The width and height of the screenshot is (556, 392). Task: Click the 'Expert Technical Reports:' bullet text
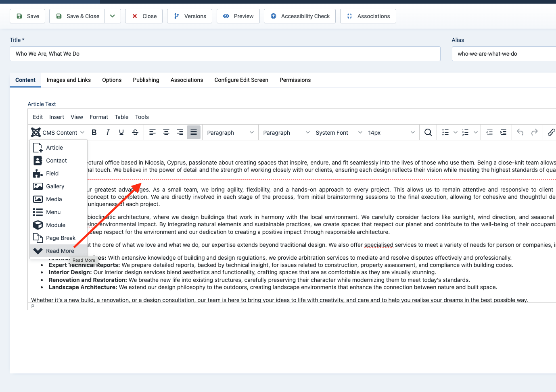84,265
